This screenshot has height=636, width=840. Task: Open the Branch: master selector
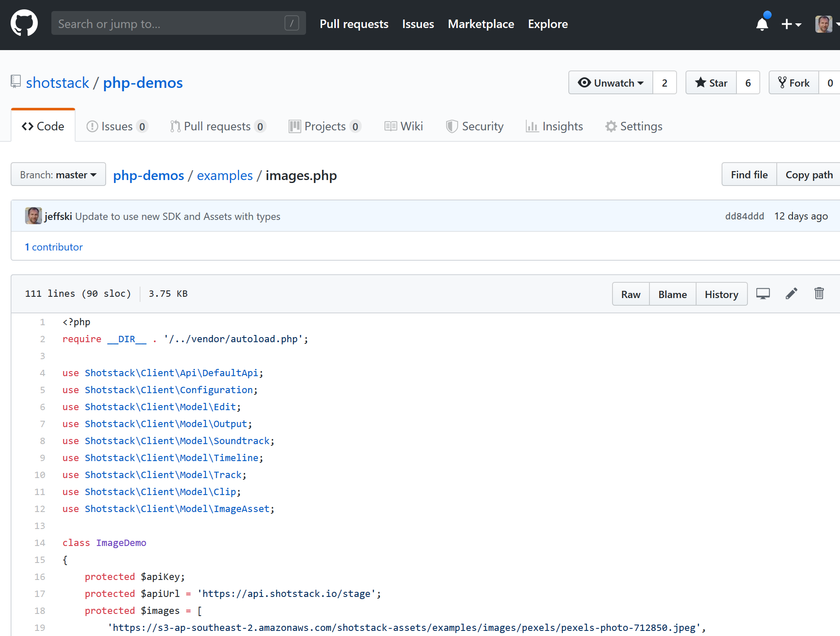58,175
